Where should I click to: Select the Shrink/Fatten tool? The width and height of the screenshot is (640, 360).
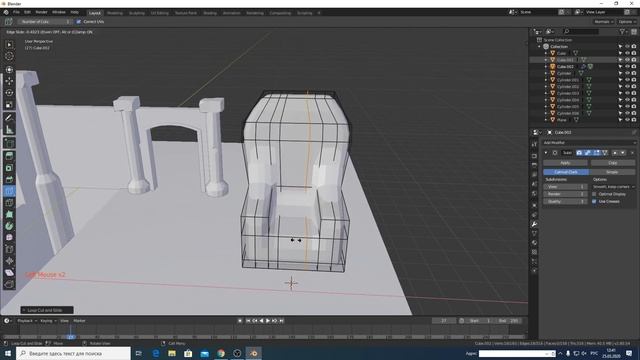click(x=9, y=261)
